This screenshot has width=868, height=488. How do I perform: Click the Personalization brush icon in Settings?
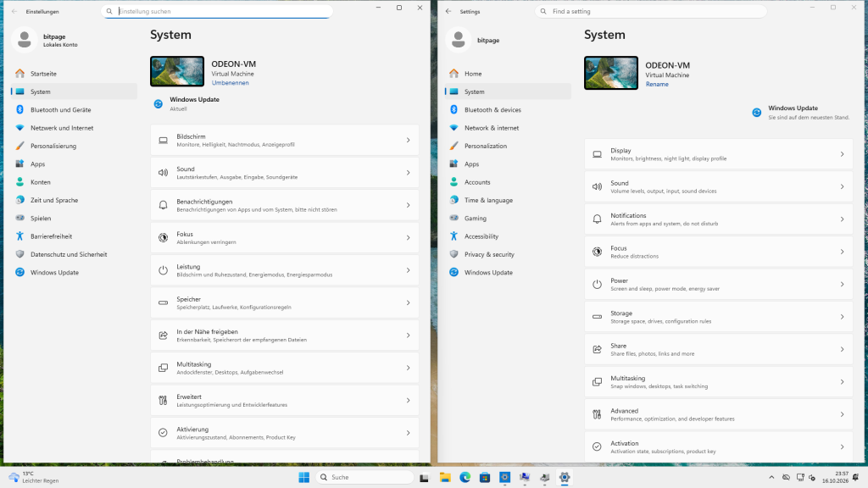454,146
